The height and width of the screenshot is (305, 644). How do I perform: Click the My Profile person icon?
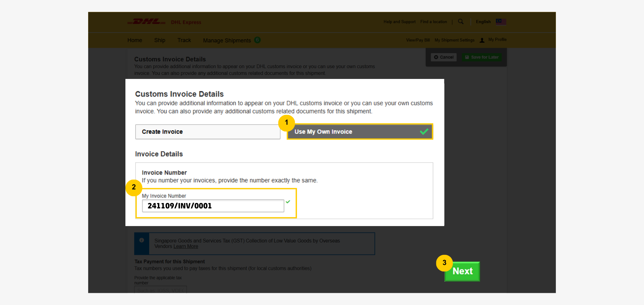(482, 40)
